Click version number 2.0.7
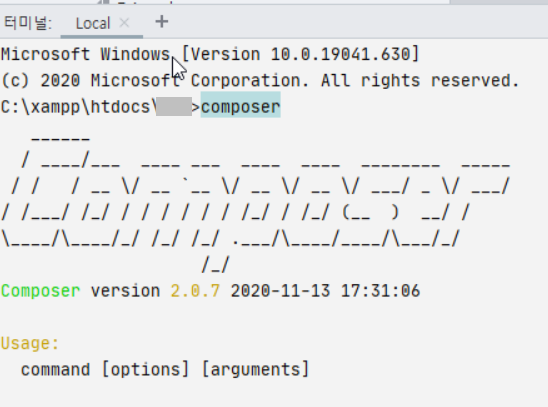Image resolution: width=548 pixels, height=407 pixels. click(x=195, y=291)
